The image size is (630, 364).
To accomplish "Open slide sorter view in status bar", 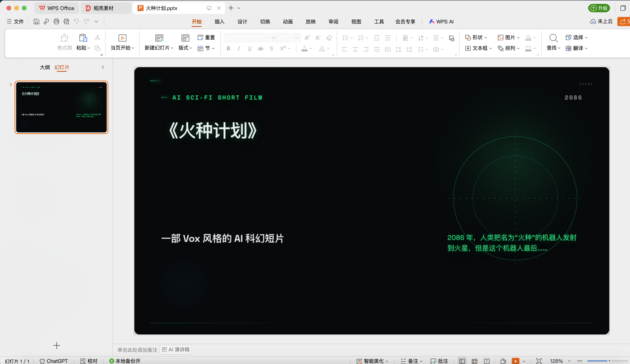I will pos(474,361).
